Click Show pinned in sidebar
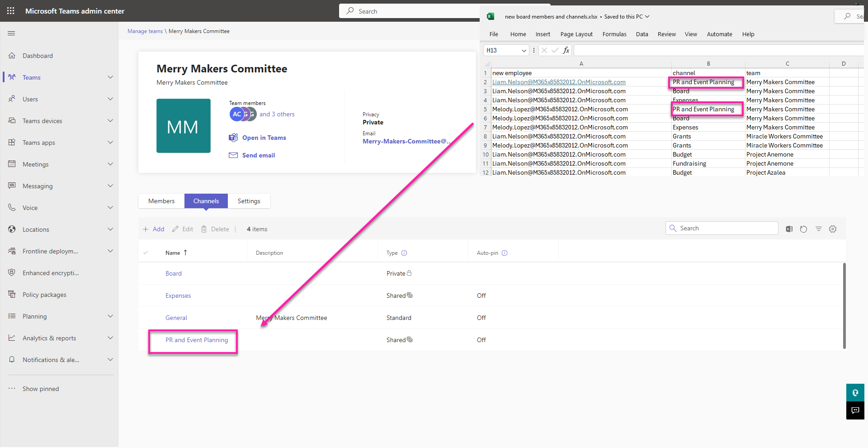This screenshot has height=448, width=868. click(x=41, y=389)
